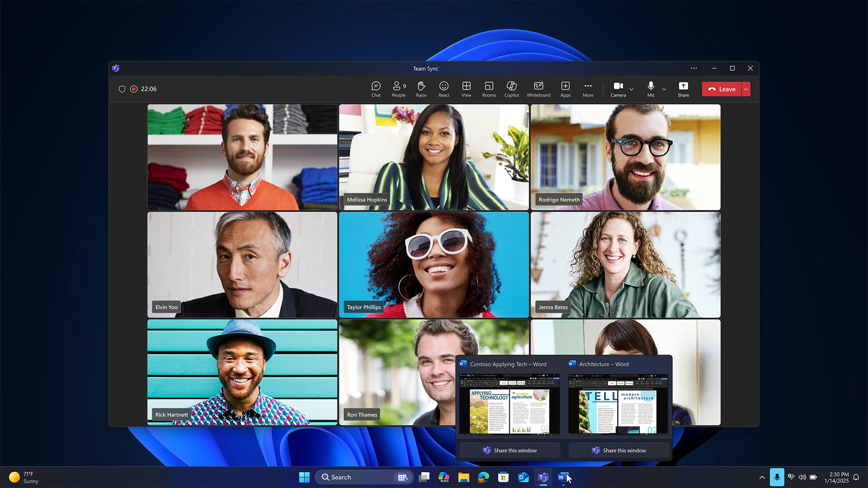Click the recording indicator icon
Screen dimensions: 868x488
tap(133, 89)
